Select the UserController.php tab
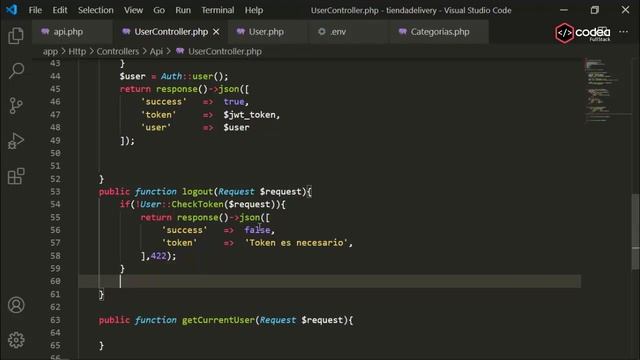Screen dimensions: 640x360 [170, 32]
